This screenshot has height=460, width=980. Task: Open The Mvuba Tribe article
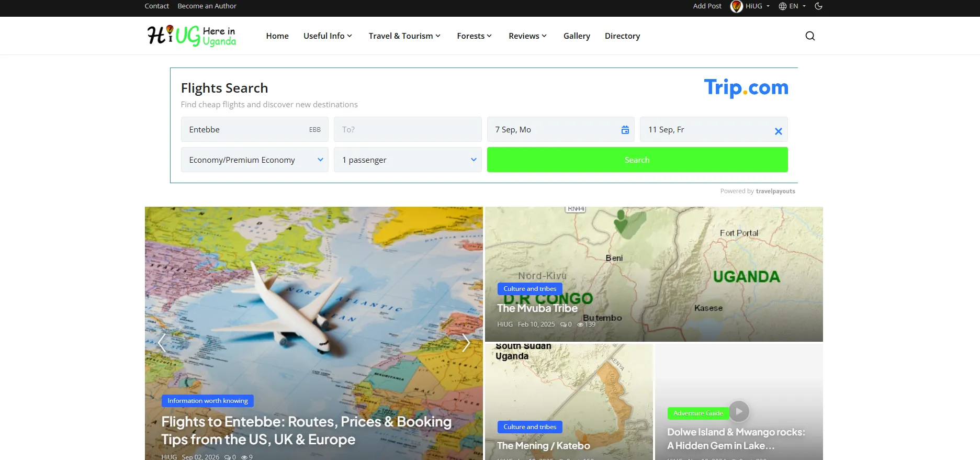coord(537,308)
